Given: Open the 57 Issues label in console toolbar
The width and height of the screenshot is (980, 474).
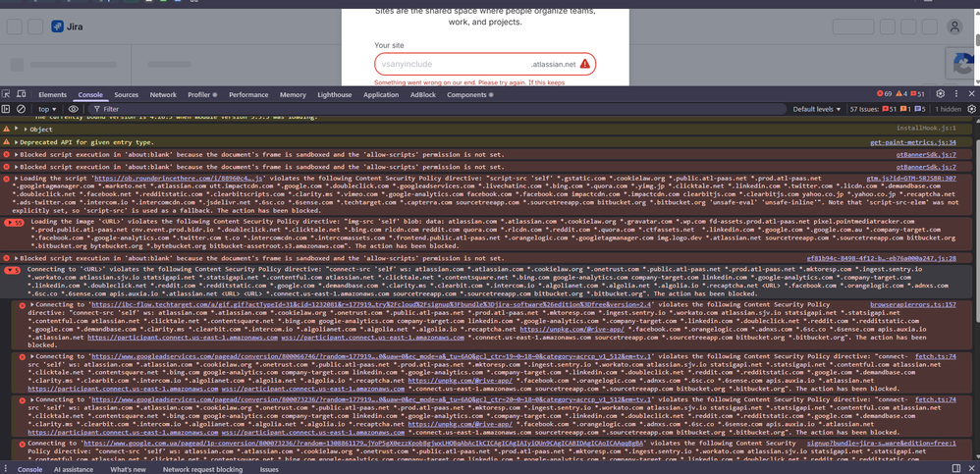Looking at the screenshot, I should tap(865, 109).
